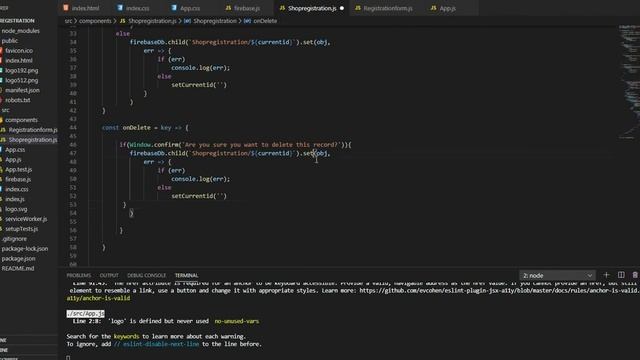The height and width of the screenshot is (360, 640).
Task: Open index.html in the explorer
Action: tap(19, 60)
